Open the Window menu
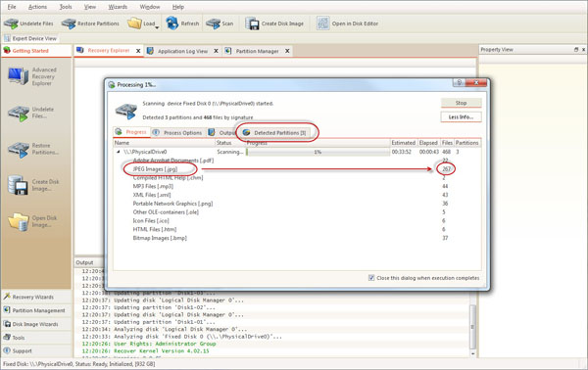The width and height of the screenshot is (588, 370). (150, 7)
